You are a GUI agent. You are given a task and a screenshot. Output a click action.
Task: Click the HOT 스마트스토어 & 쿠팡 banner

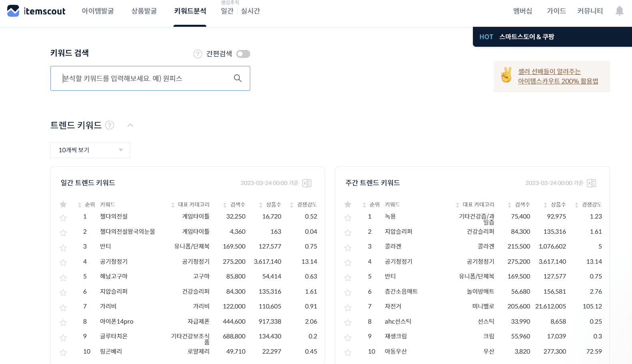tap(552, 37)
